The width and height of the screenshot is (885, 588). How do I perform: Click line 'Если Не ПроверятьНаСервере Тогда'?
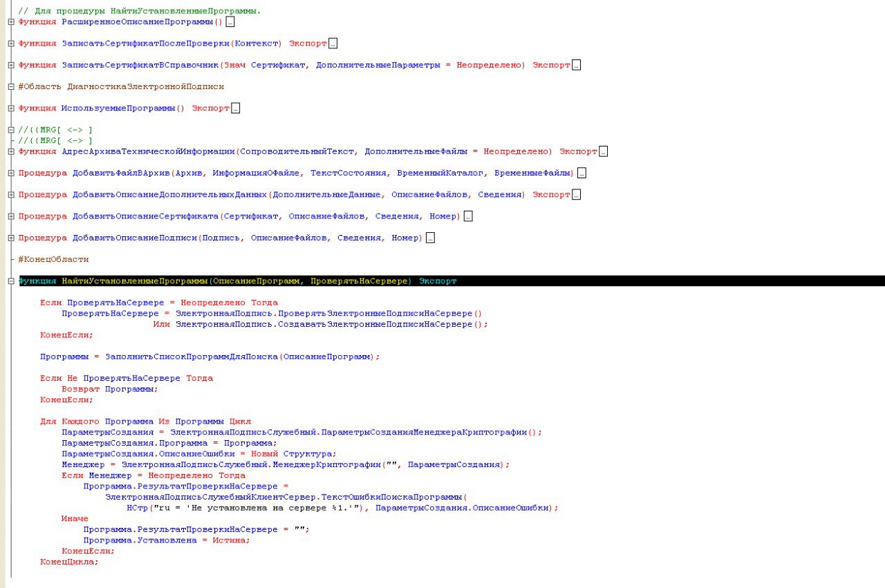pos(127,378)
